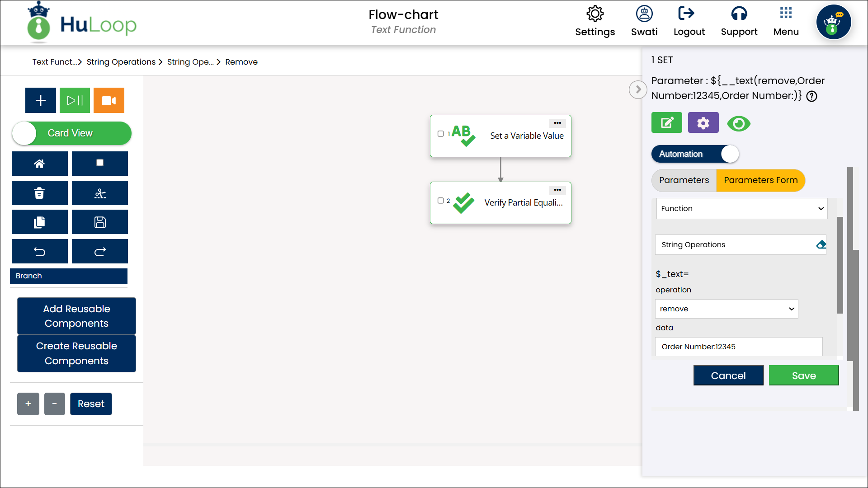Image resolution: width=868 pixels, height=488 pixels.
Task: Collapse the side panel with the chevron arrow
Action: pos(638,89)
